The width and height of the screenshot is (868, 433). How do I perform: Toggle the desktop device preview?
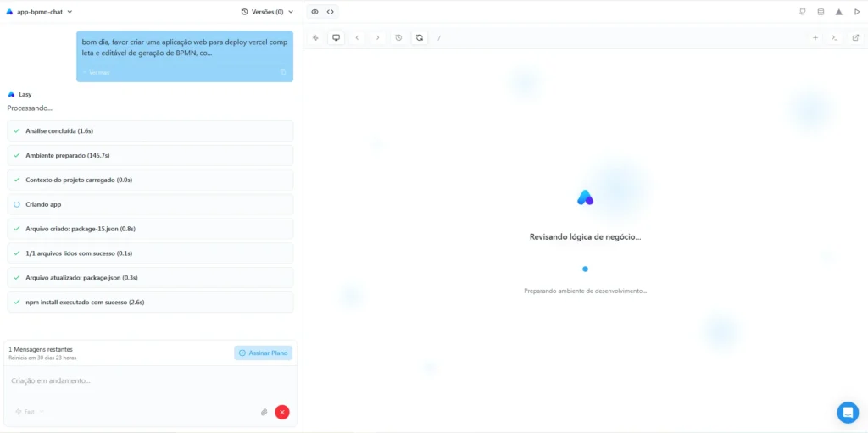(336, 37)
